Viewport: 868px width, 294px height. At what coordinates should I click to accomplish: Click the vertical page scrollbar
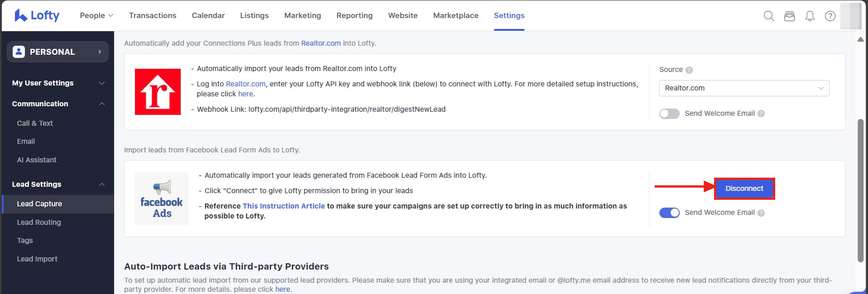(860, 190)
